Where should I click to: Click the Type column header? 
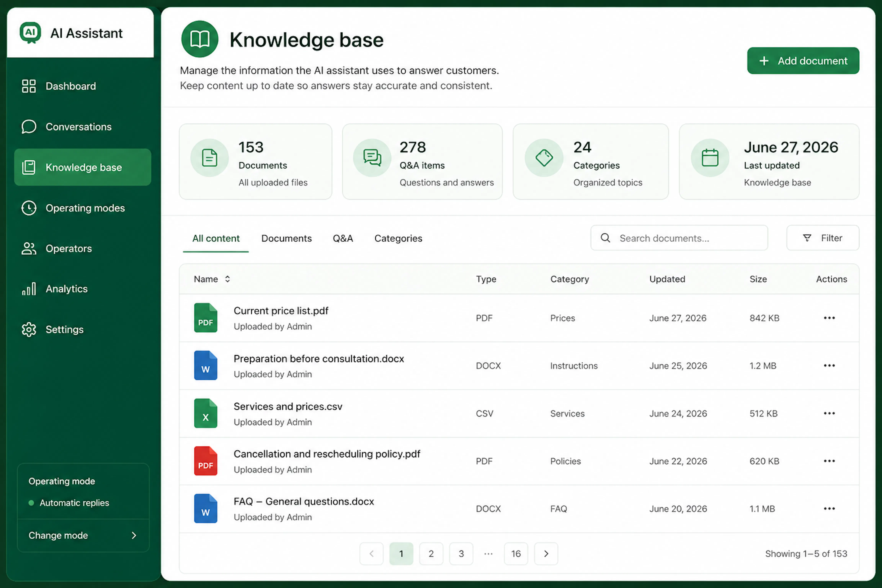pos(486,279)
